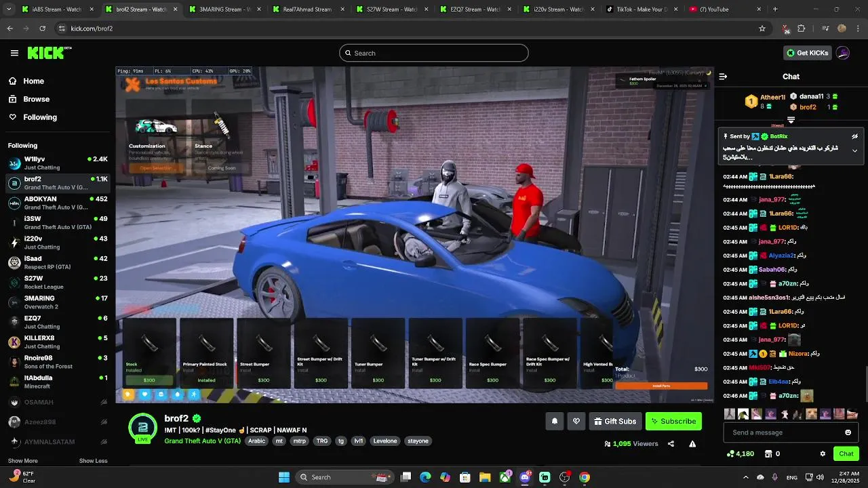This screenshot has height=488, width=868.
Task: Go to Kick home via the logo
Action: 49,53
